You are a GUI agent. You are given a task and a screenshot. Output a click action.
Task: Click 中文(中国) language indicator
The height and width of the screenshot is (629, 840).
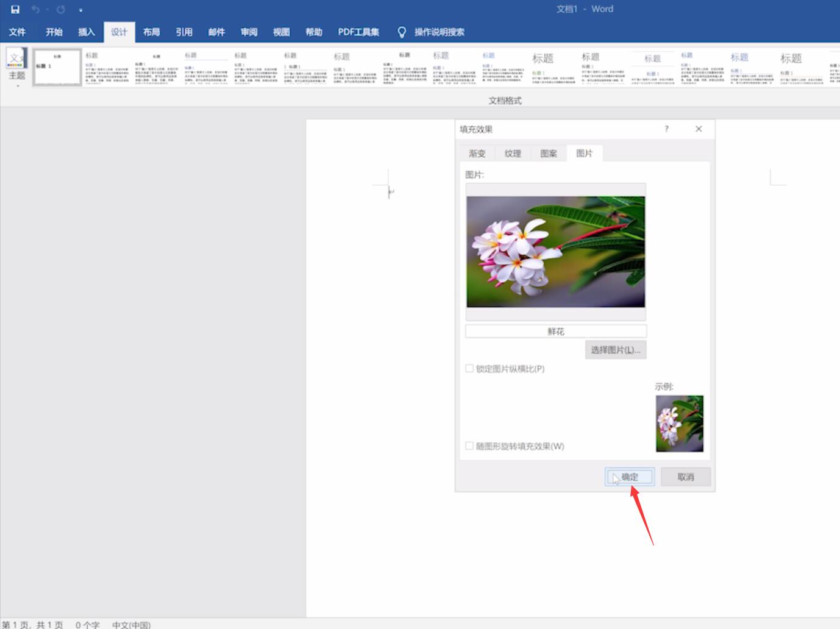(x=131, y=624)
